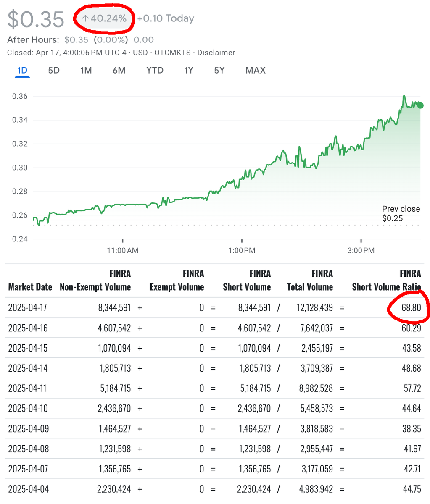The image size is (430, 504).
Task: Click the +0.10 Today change text
Action: tap(166, 18)
